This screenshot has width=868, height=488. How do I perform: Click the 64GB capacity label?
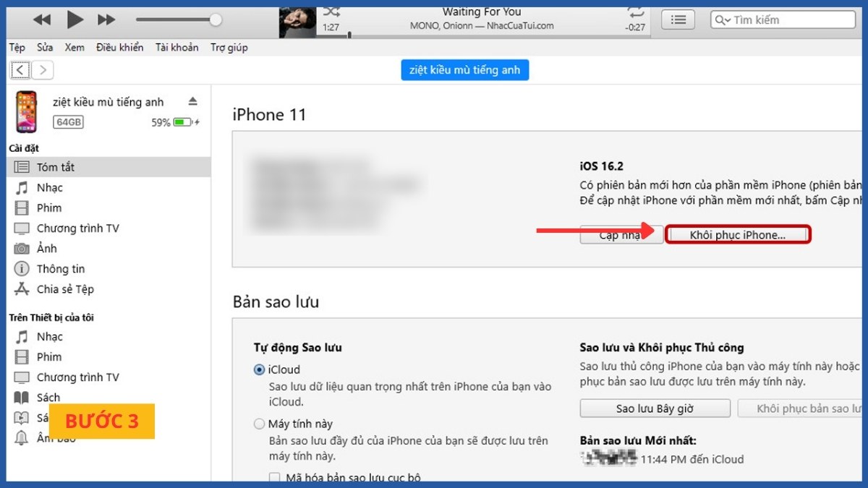(x=69, y=123)
